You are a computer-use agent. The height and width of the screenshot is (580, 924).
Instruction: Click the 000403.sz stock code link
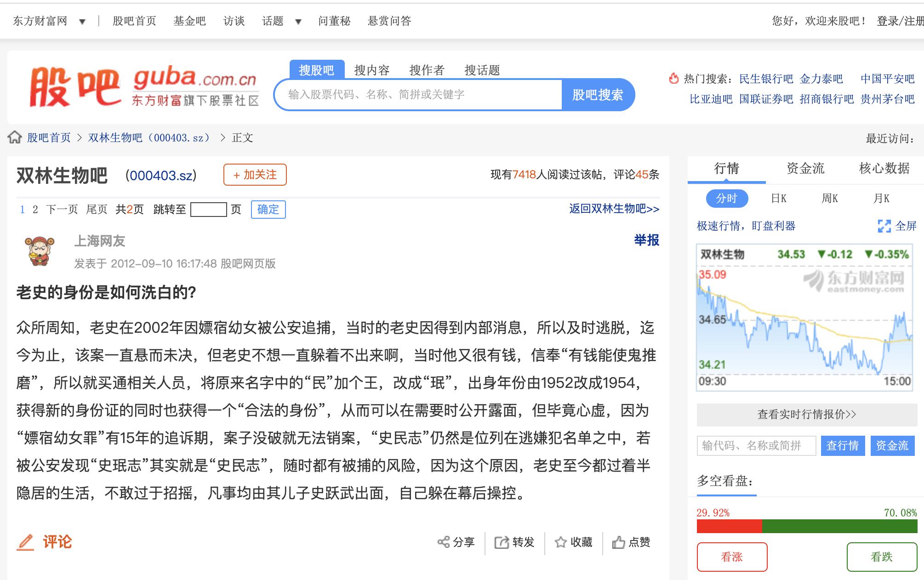coord(161,175)
